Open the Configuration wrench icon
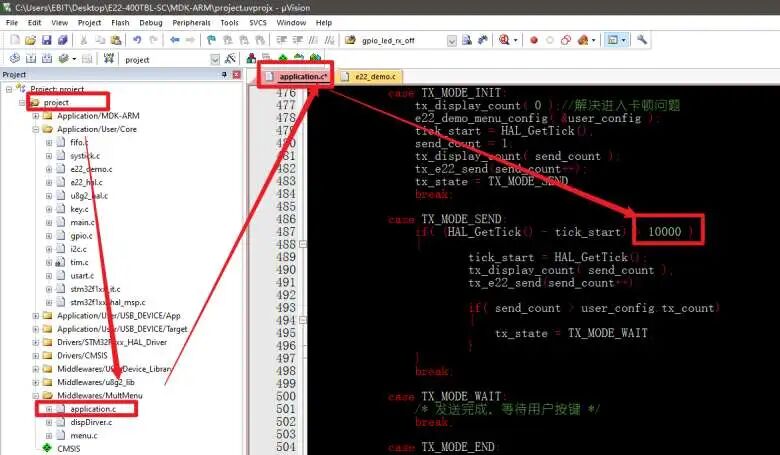The height and width of the screenshot is (455, 780). click(642, 41)
